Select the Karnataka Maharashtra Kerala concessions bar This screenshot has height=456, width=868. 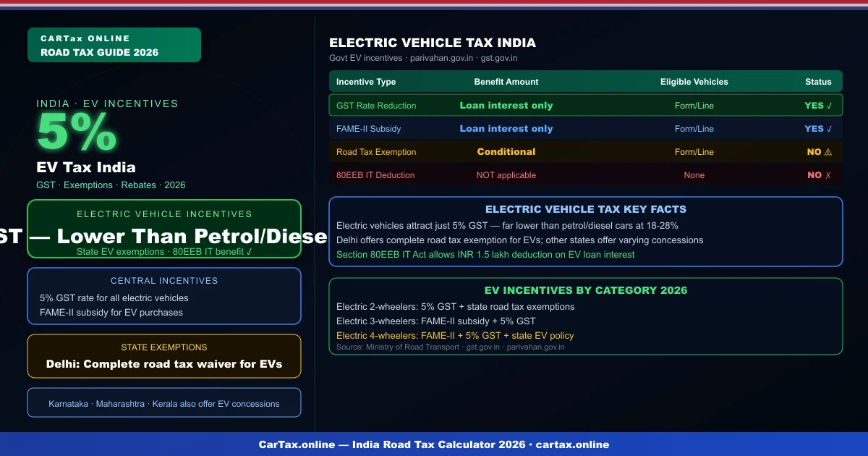pyautogui.click(x=164, y=402)
